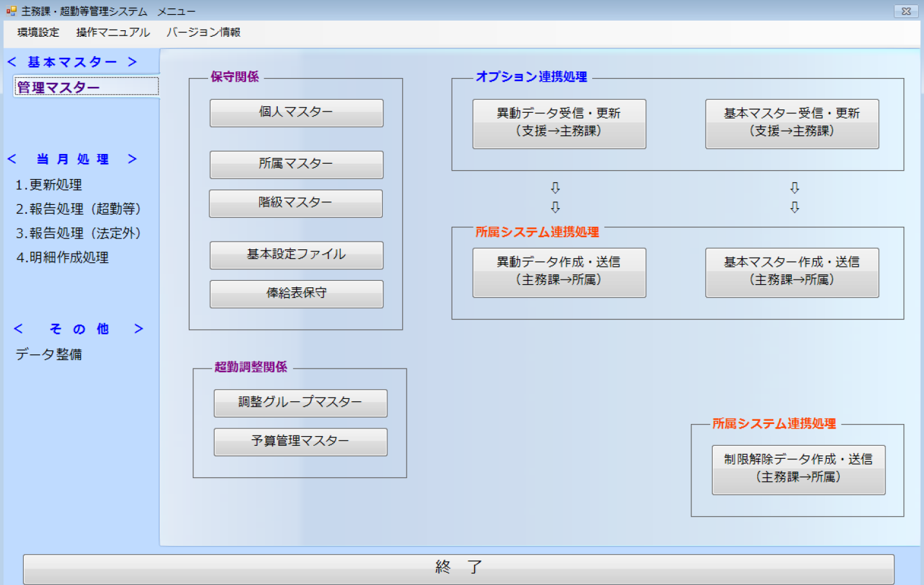
Task: Open 俸給表保守 pay table maintenance
Action: coord(296,294)
